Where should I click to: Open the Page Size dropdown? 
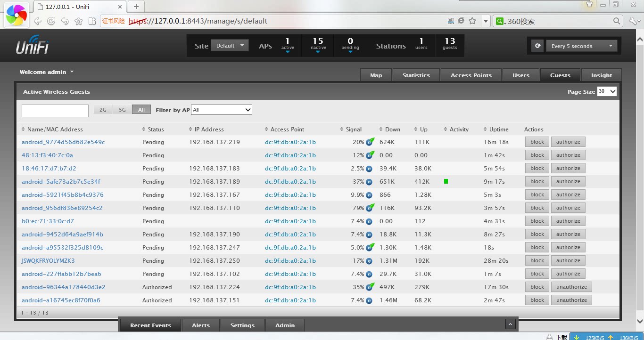(607, 91)
